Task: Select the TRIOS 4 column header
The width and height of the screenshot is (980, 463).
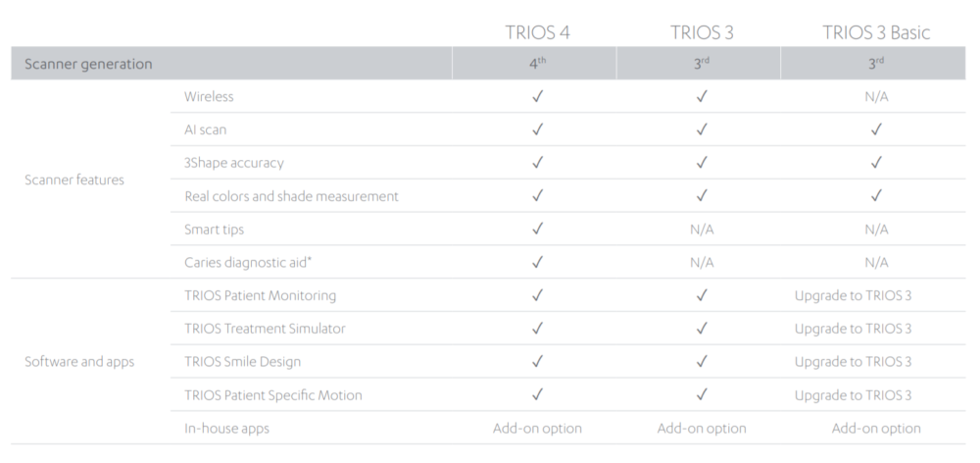Action: [537, 32]
